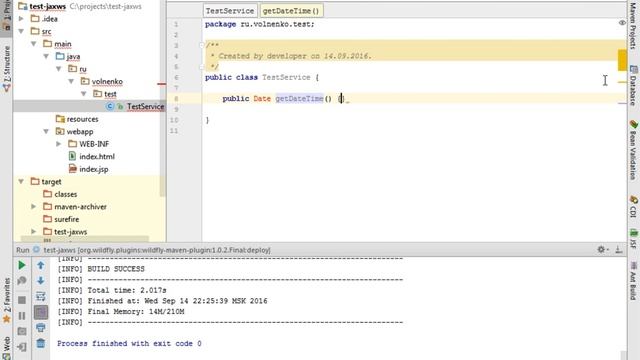Collapse the ru package
The image size is (640, 360).
point(59,69)
